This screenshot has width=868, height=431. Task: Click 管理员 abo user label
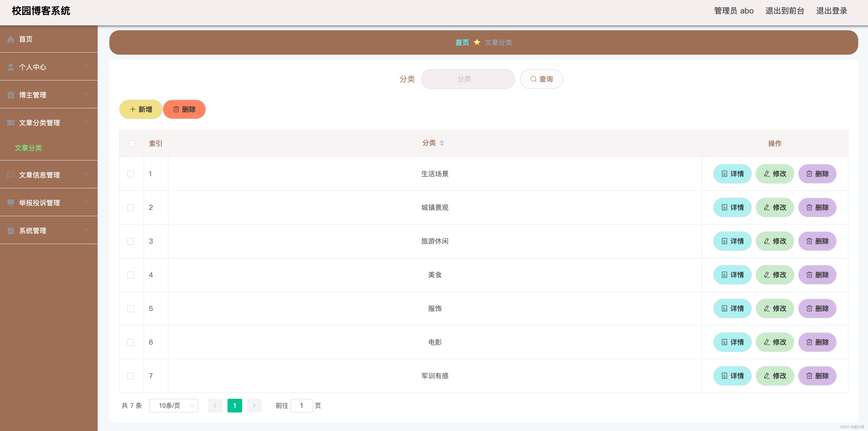coord(734,11)
